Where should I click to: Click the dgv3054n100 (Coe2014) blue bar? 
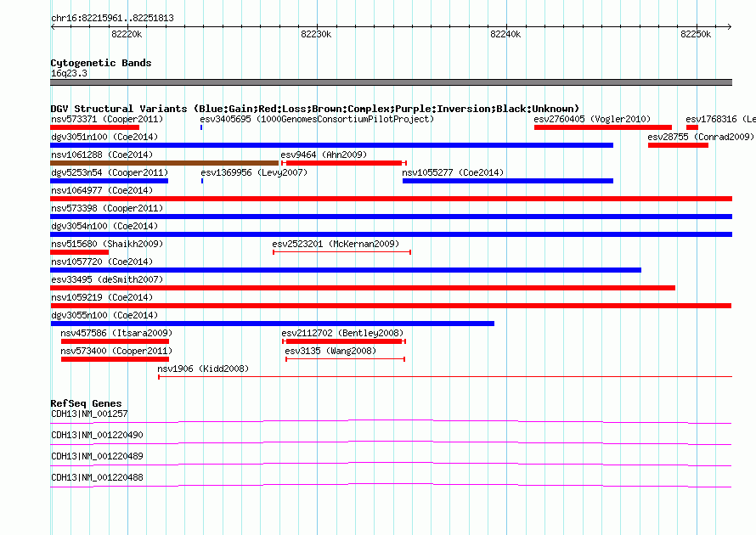coord(391,234)
